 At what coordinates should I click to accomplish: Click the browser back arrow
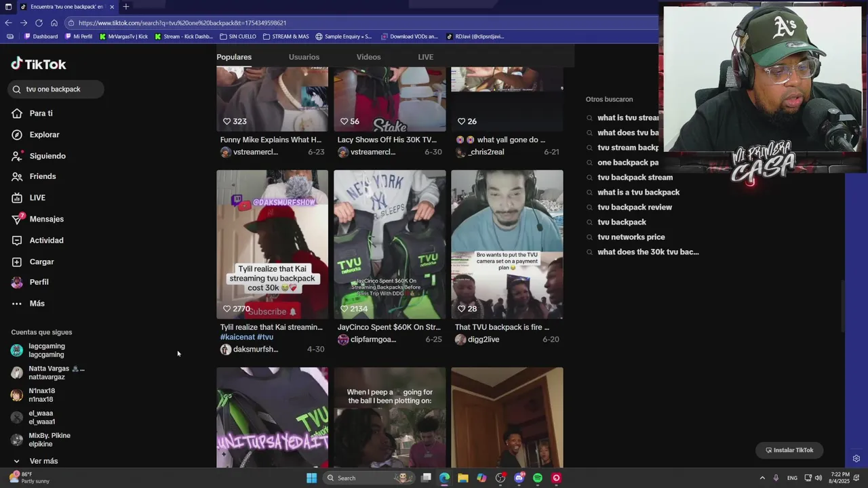pos(8,22)
